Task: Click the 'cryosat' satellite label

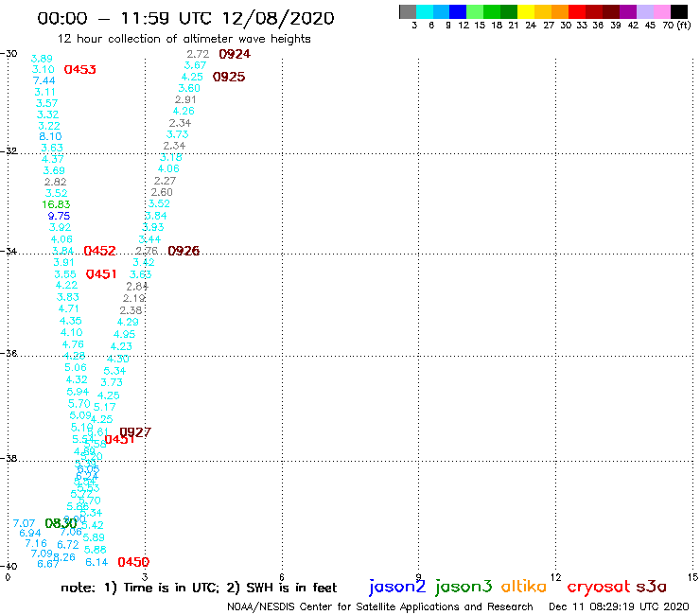Action: coord(599,587)
